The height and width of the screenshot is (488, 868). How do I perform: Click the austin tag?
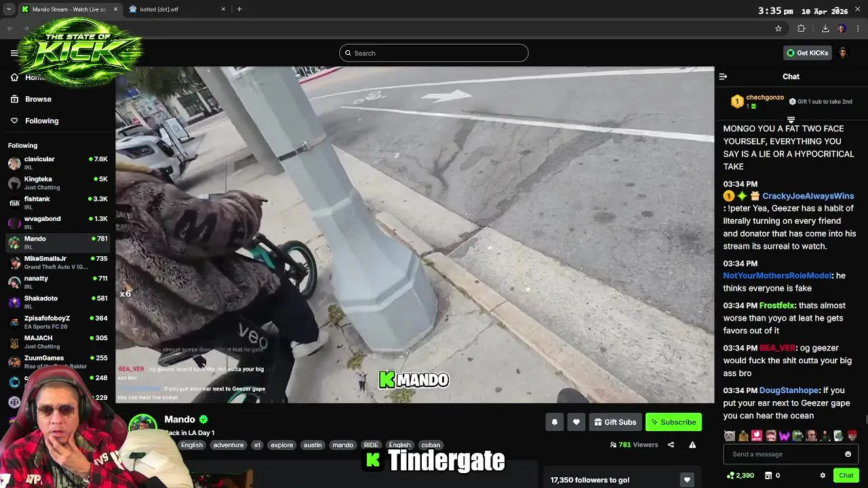313,445
